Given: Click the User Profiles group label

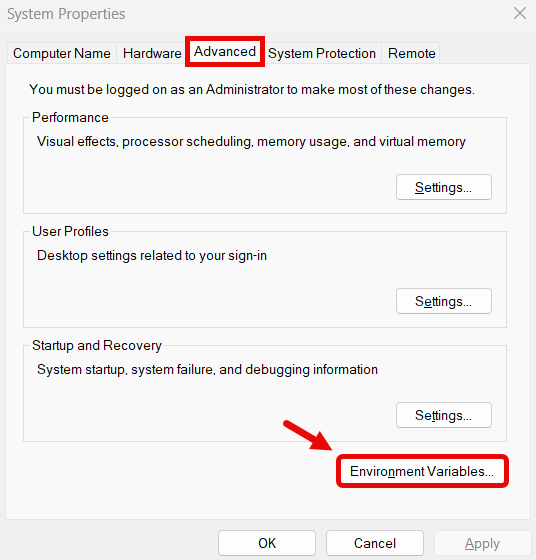Looking at the screenshot, I should pos(70,231).
